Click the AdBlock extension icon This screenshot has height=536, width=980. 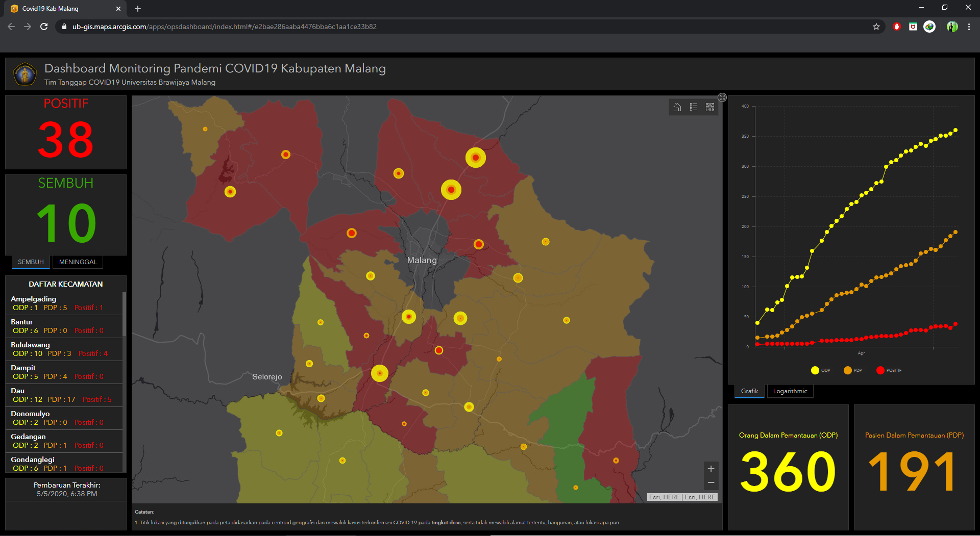[x=897, y=27]
